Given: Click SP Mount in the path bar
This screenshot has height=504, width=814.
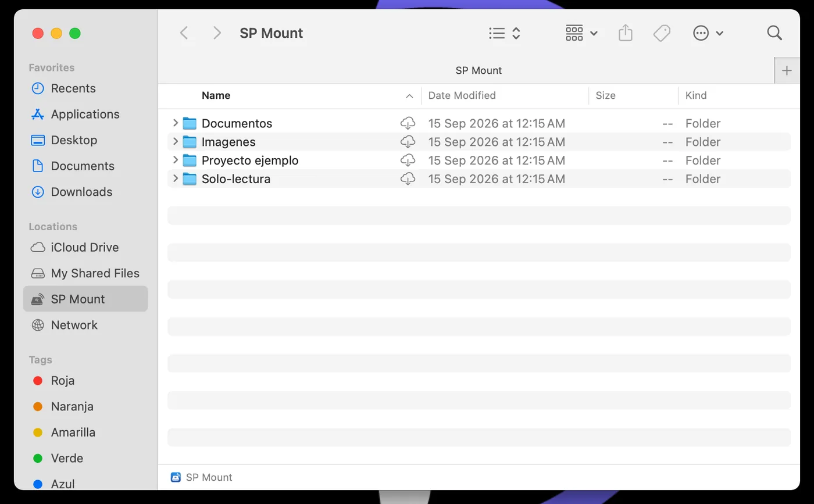Looking at the screenshot, I should click(201, 477).
